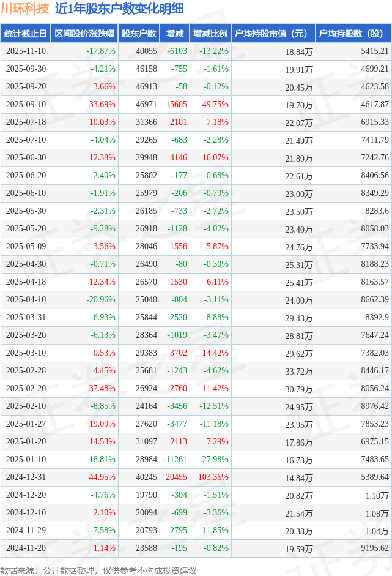Select the 2024-11-20 date cell
Screen dimensions: 392x576
pos(26,548)
